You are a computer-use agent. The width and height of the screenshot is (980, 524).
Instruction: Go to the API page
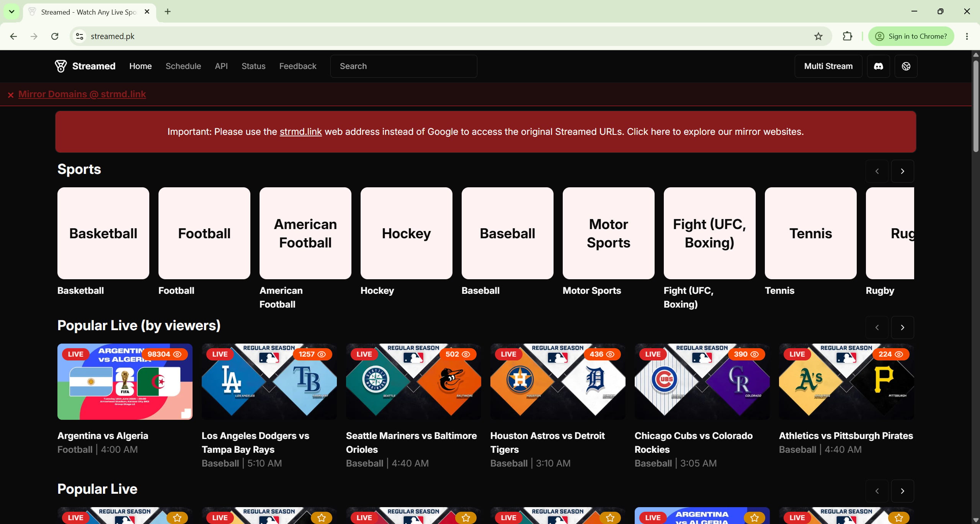coord(221,66)
